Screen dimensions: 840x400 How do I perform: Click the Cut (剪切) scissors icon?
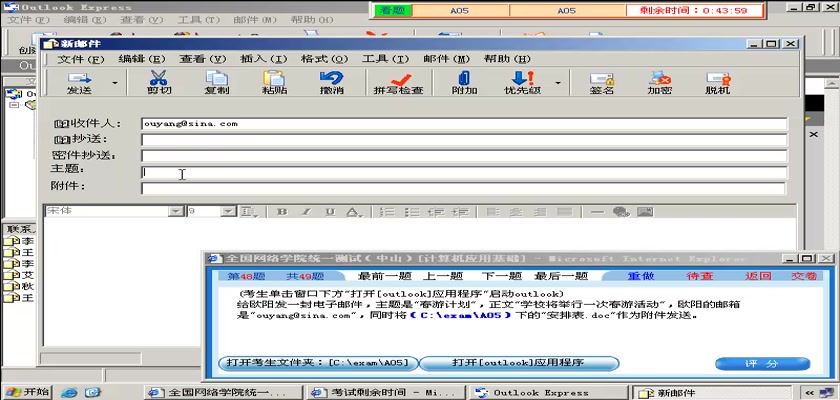click(x=159, y=83)
